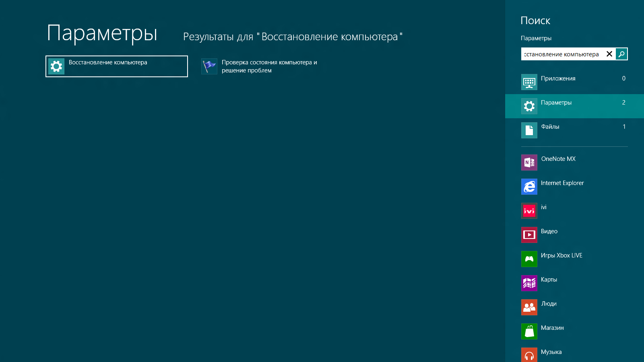Click the Видео label
This screenshot has width=644, height=362.
[549, 231]
